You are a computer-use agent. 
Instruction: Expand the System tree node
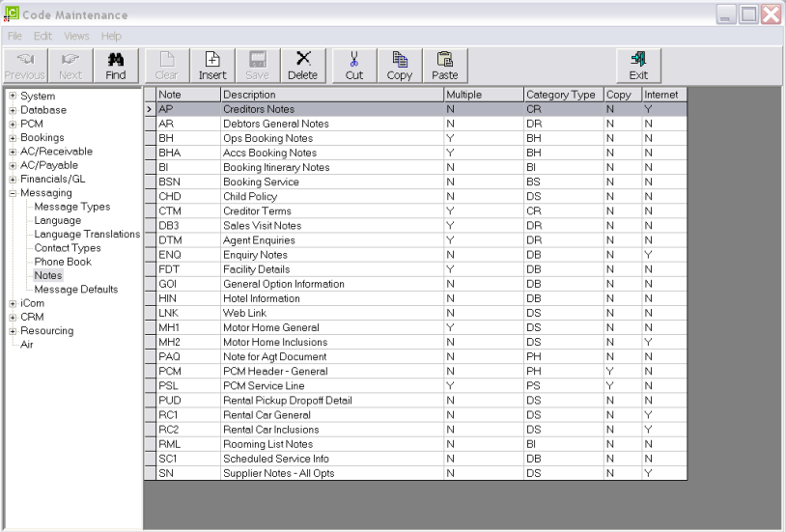coord(13,96)
